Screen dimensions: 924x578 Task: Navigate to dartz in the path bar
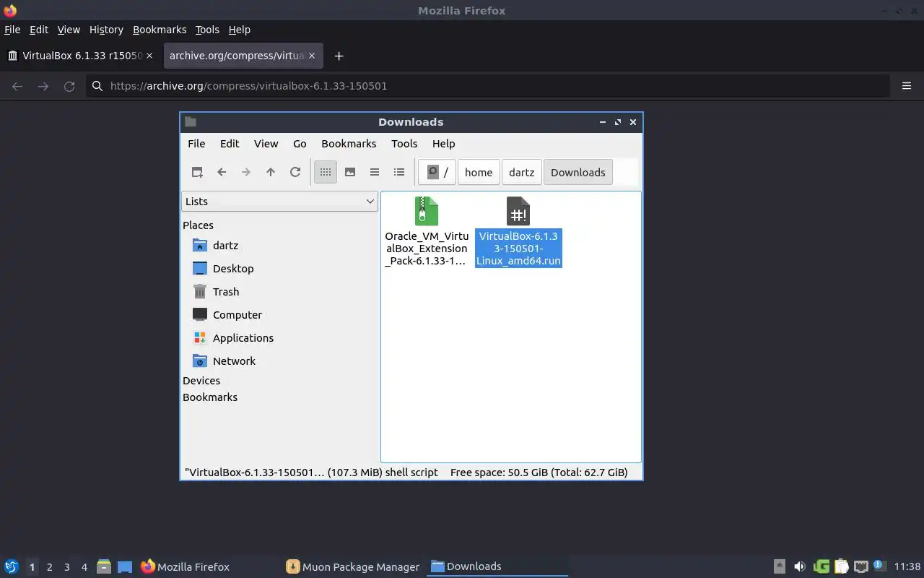point(521,172)
